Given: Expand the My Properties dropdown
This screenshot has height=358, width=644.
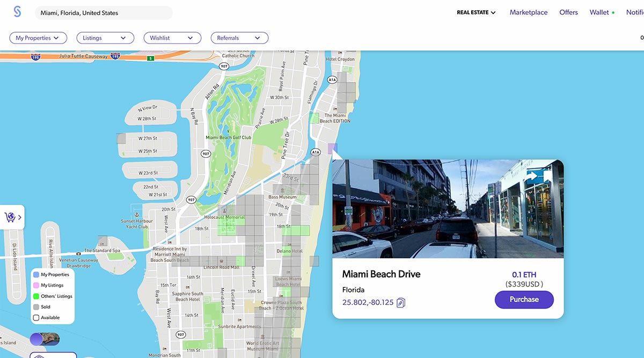Looking at the screenshot, I should [38, 38].
